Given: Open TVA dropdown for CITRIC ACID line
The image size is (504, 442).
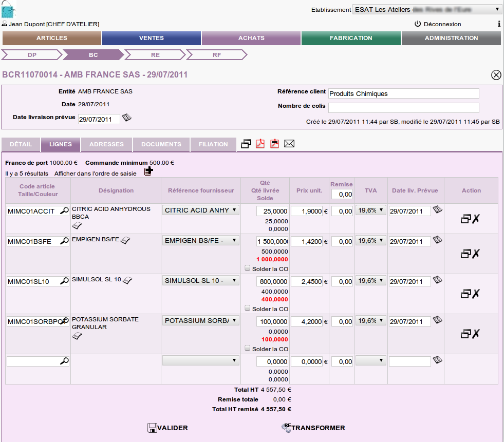Looking at the screenshot, I should (x=370, y=210).
